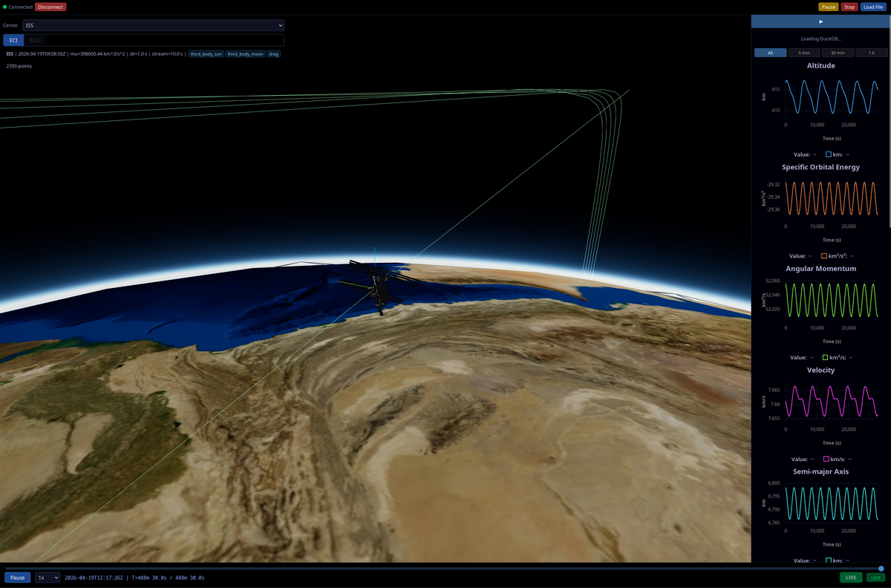Screen dimensions: 891x588
Task: Click the orange km²/s² legend square
Action: pyautogui.click(x=824, y=256)
